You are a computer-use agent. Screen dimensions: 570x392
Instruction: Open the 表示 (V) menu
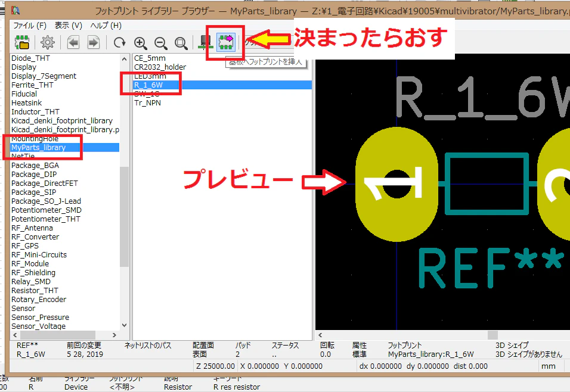(69, 26)
